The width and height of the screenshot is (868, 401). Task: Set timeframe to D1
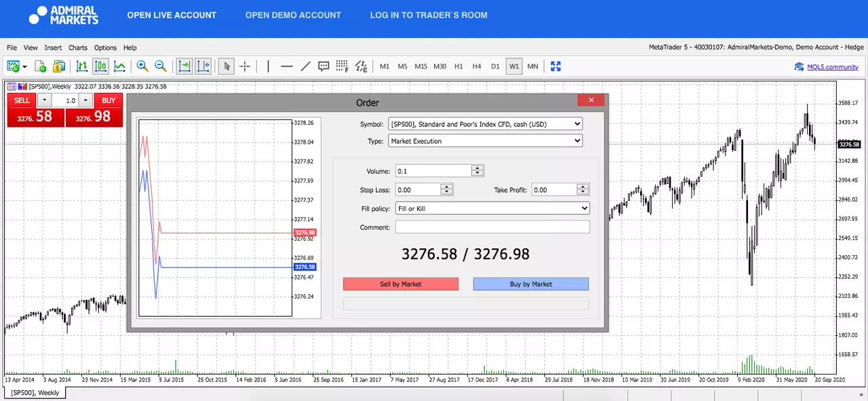coord(495,66)
